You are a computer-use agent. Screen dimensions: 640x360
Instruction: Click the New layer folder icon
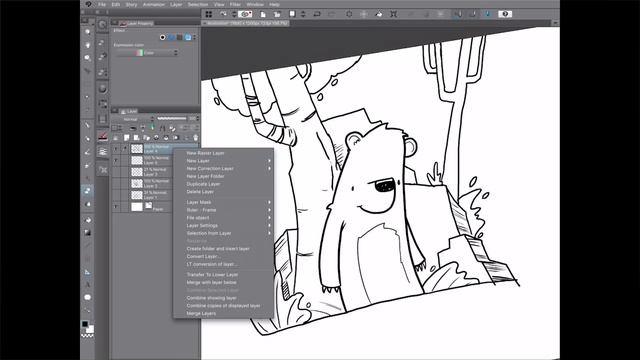click(x=146, y=138)
